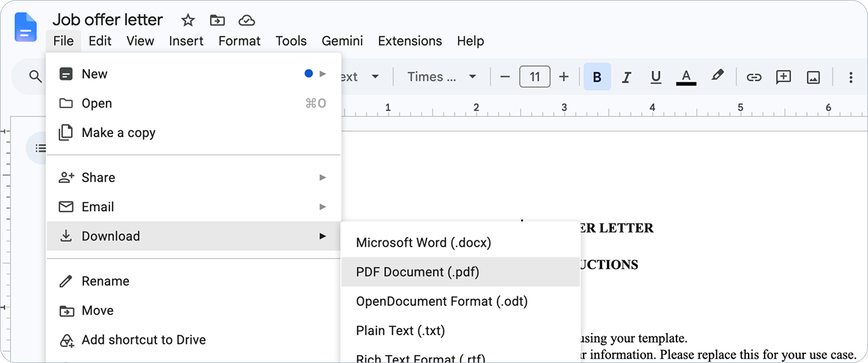Viewport: 868px width, 363px height.
Task: Click the Make a copy pages icon
Action: point(65,133)
